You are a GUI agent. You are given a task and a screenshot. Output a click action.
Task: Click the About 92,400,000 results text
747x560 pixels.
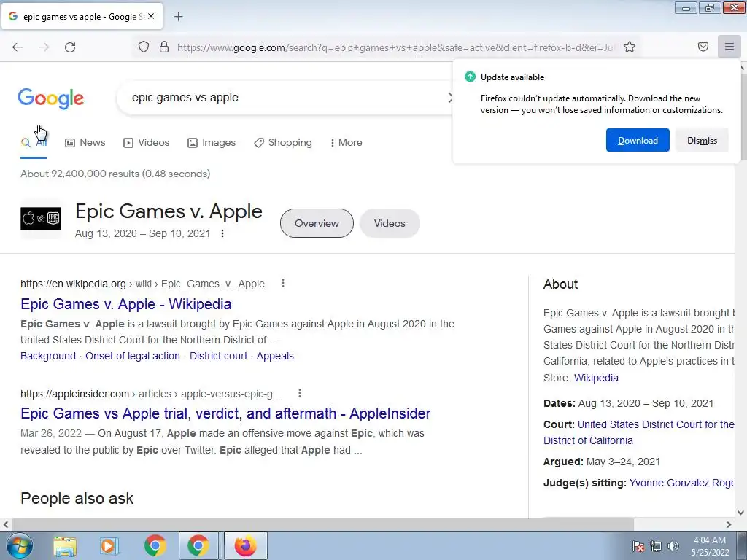click(115, 174)
